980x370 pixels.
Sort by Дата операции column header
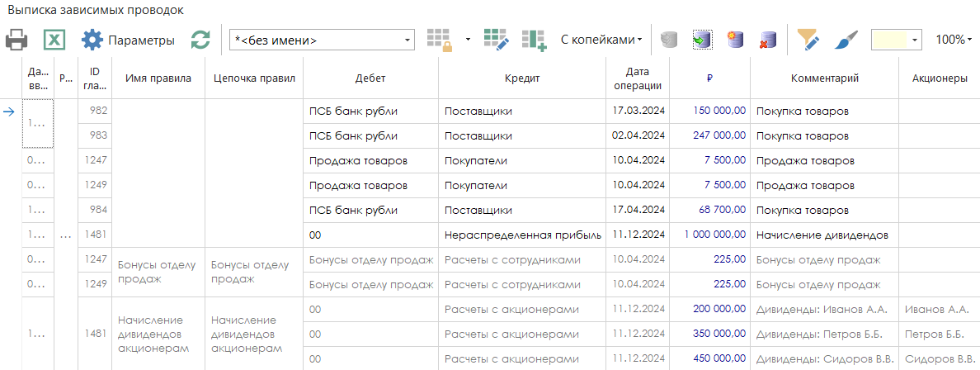(638, 78)
